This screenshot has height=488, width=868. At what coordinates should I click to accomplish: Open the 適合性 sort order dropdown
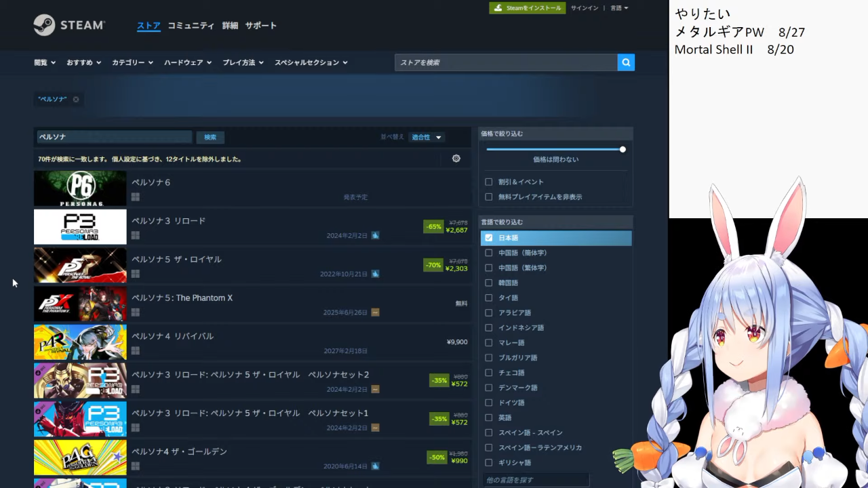coord(427,137)
